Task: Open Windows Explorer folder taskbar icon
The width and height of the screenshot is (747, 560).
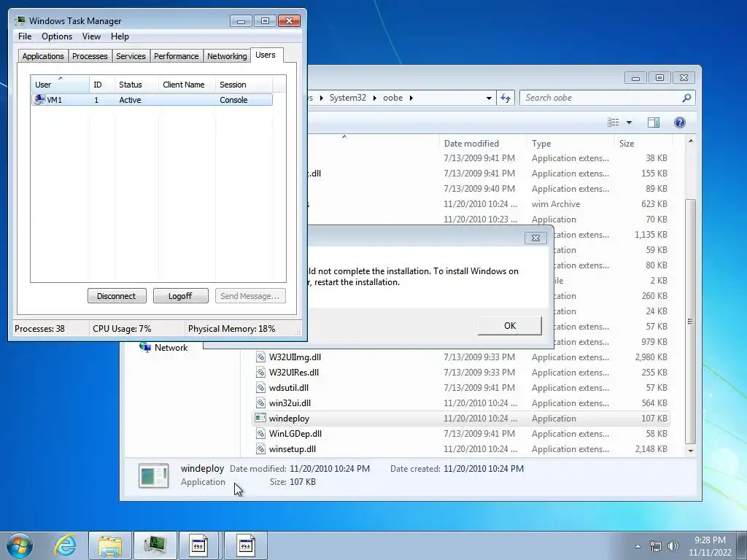Action: pos(110,545)
